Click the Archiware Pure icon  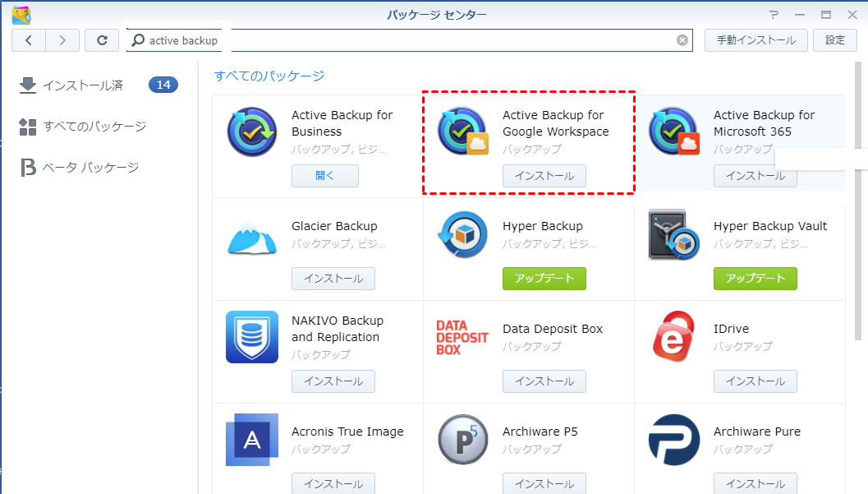[x=673, y=440]
